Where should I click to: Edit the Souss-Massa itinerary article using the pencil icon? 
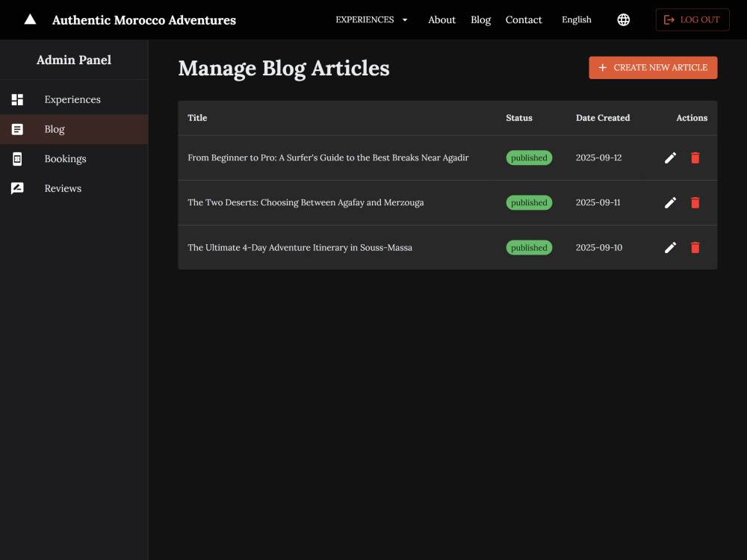point(670,248)
